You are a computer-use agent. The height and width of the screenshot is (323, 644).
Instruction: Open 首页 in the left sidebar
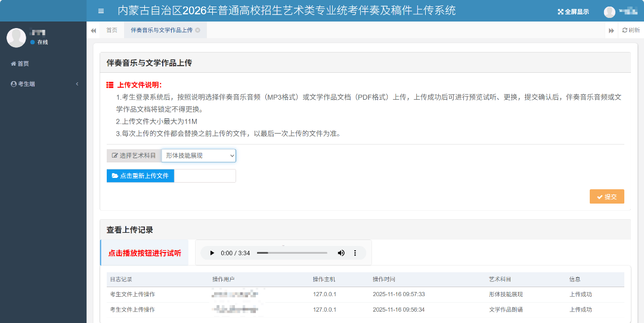20,64
